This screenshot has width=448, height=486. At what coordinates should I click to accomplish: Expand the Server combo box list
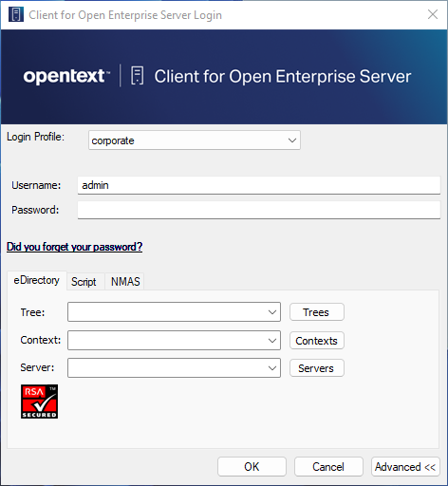(272, 368)
